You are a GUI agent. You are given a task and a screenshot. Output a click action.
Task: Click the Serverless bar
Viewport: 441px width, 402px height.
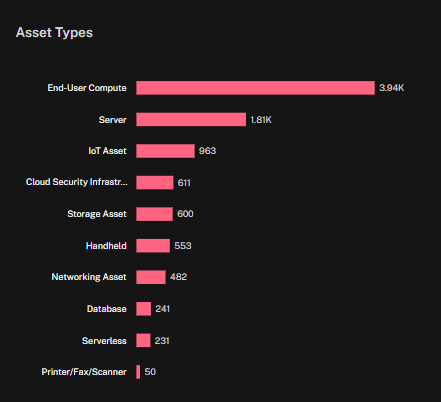pyautogui.click(x=143, y=340)
